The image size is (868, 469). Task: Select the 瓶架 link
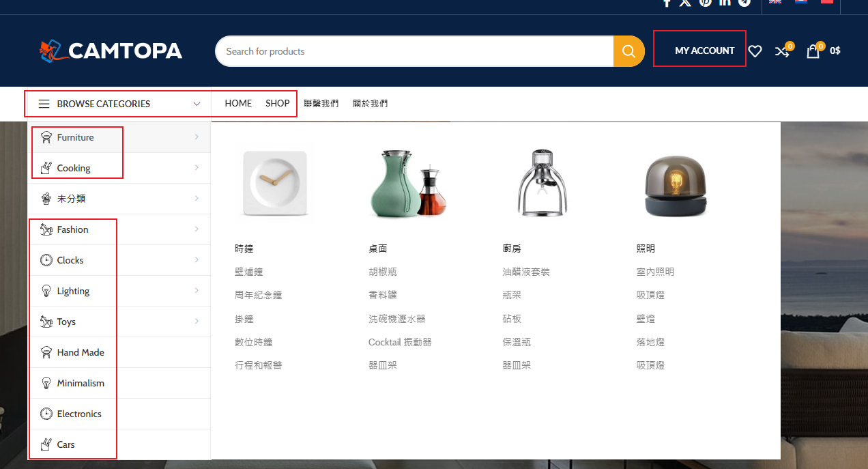pos(512,295)
